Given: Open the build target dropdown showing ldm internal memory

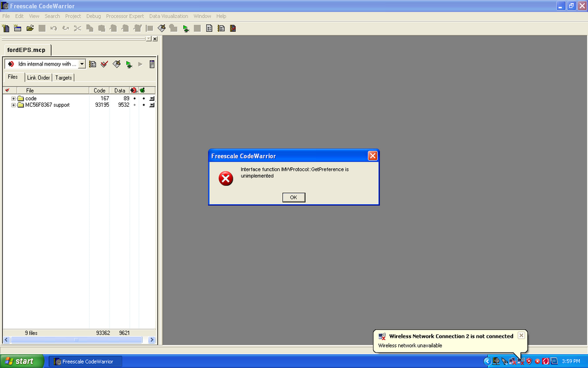Looking at the screenshot, I should [x=82, y=64].
